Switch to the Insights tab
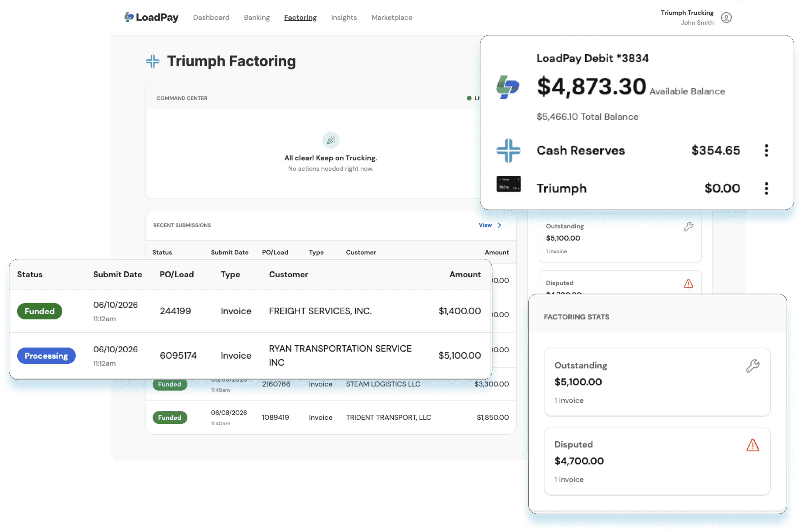The image size is (803, 532). 344,17
